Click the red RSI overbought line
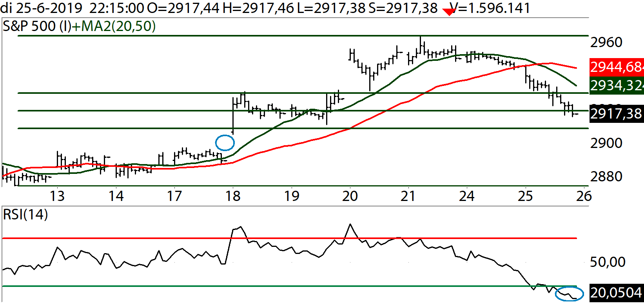This screenshot has height=303, width=644. click(289, 238)
